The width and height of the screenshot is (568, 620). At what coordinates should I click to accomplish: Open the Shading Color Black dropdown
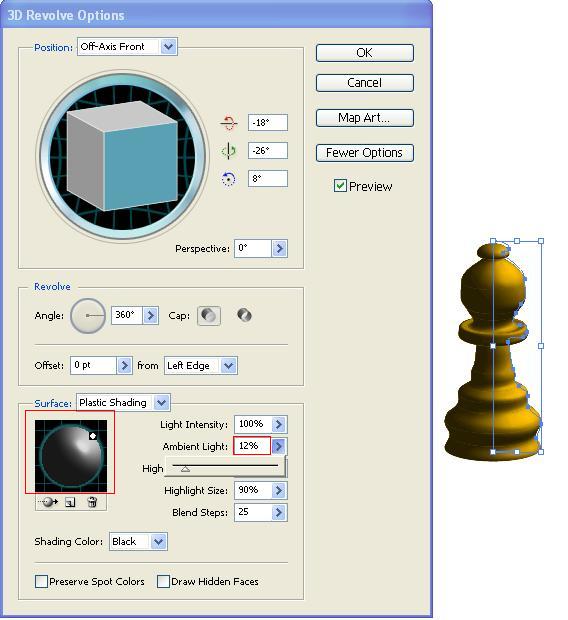pos(138,542)
